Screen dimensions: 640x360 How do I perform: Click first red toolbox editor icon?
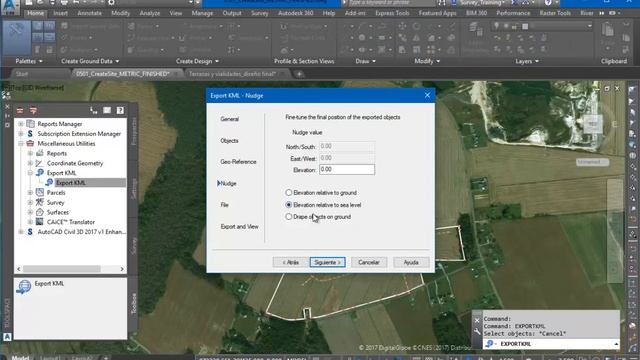[20, 110]
